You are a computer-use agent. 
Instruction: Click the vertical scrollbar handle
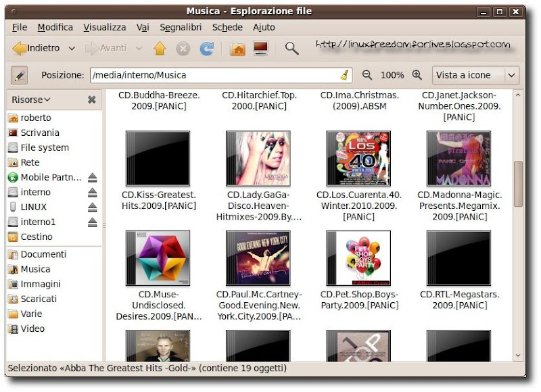pos(518,184)
